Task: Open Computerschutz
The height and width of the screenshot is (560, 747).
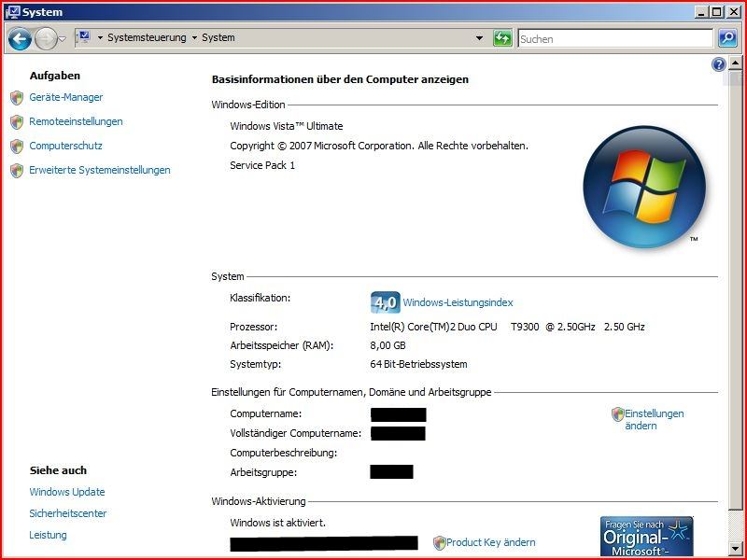Action: pos(65,146)
